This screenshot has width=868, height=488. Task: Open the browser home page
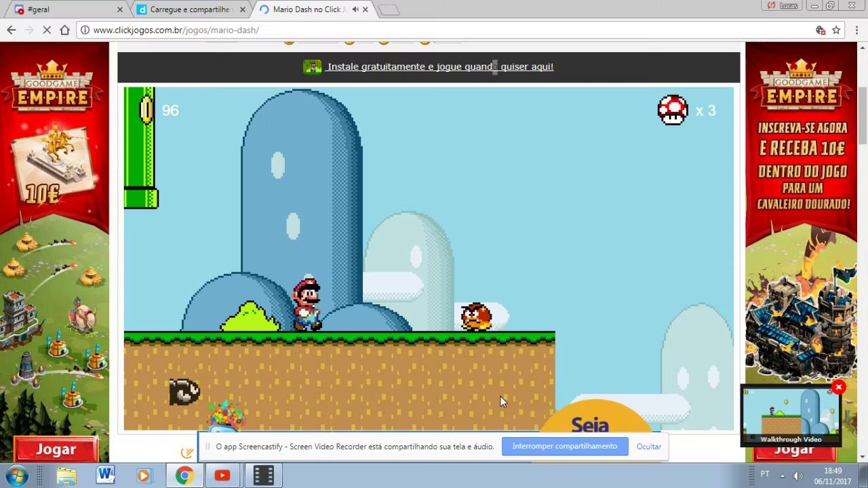pyautogui.click(x=64, y=30)
